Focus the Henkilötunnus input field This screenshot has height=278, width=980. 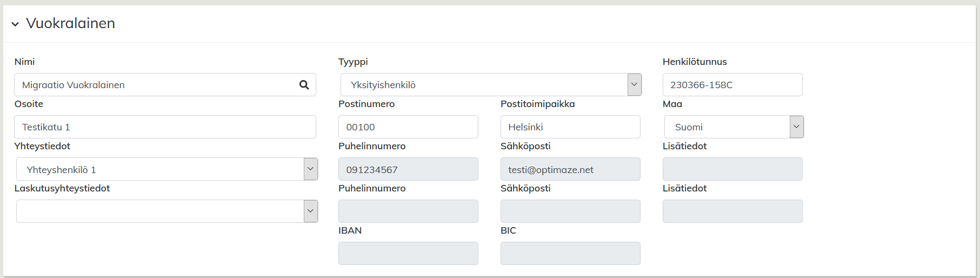(732, 85)
